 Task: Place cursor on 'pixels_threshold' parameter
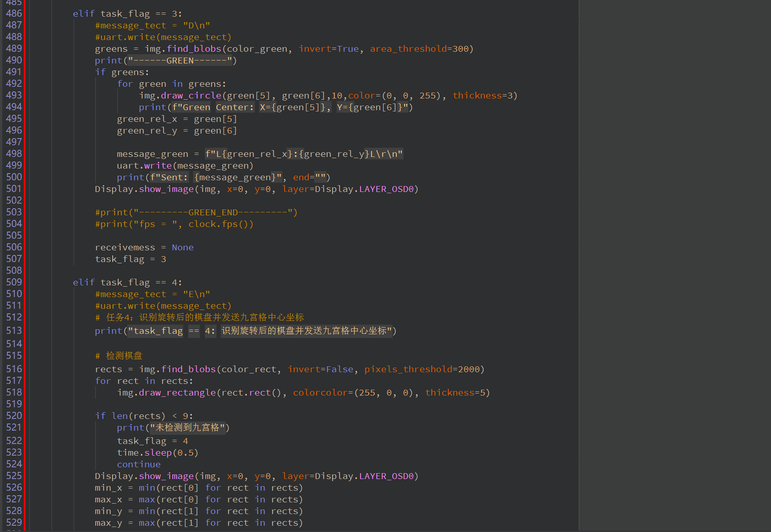click(x=408, y=369)
